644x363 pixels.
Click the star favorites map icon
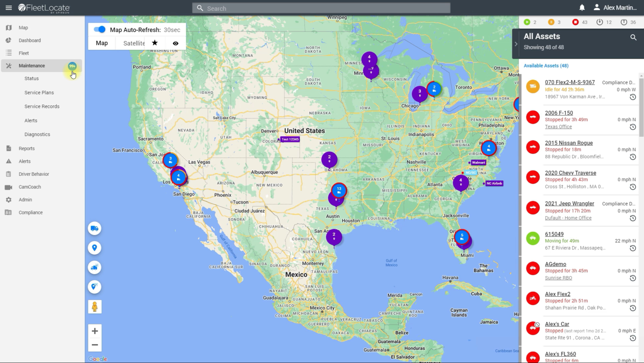(155, 43)
